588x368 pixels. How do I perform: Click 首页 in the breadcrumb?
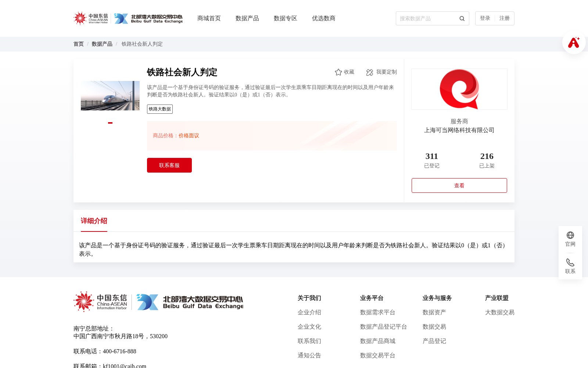tap(79, 44)
